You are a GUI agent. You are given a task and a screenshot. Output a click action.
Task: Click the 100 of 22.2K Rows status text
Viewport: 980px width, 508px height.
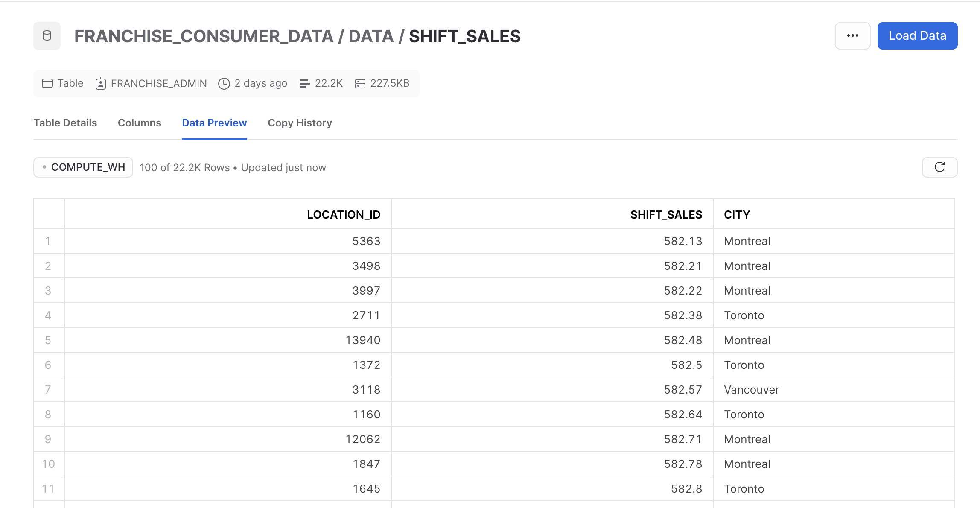pos(185,168)
